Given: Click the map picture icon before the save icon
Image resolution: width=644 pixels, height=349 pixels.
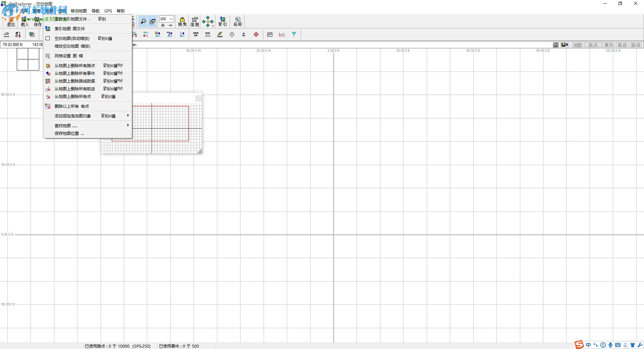Looking at the screenshot, I should click(556, 45).
